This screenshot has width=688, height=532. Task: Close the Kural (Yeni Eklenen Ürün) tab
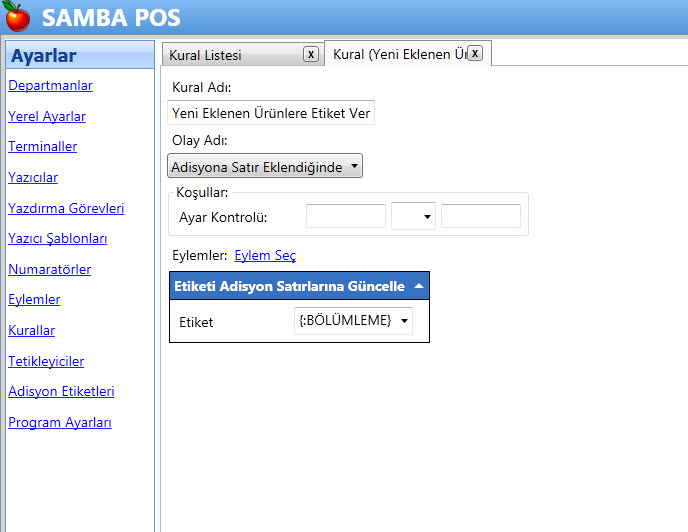point(475,53)
